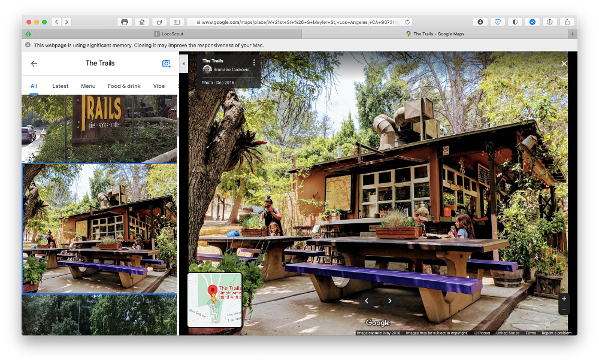
Task: Click 'Image capture: May 2018' text
Action: pos(378,333)
